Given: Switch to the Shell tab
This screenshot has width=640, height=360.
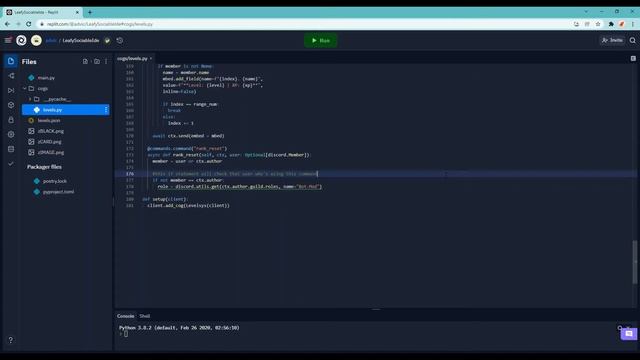Looking at the screenshot, I should pos(144,316).
